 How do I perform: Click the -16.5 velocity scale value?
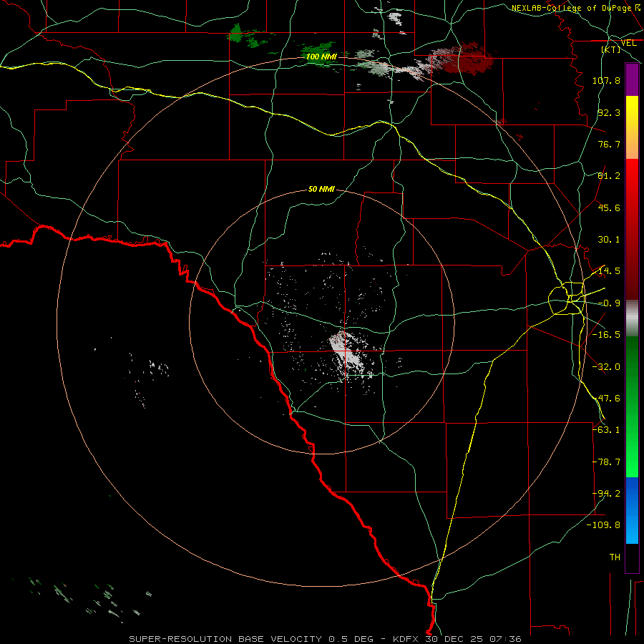(606, 335)
